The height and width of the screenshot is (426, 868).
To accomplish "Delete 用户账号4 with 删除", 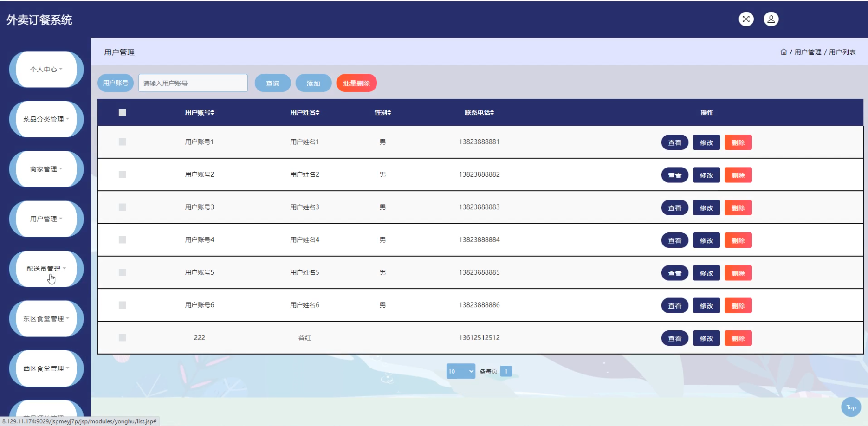I will (x=738, y=240).
